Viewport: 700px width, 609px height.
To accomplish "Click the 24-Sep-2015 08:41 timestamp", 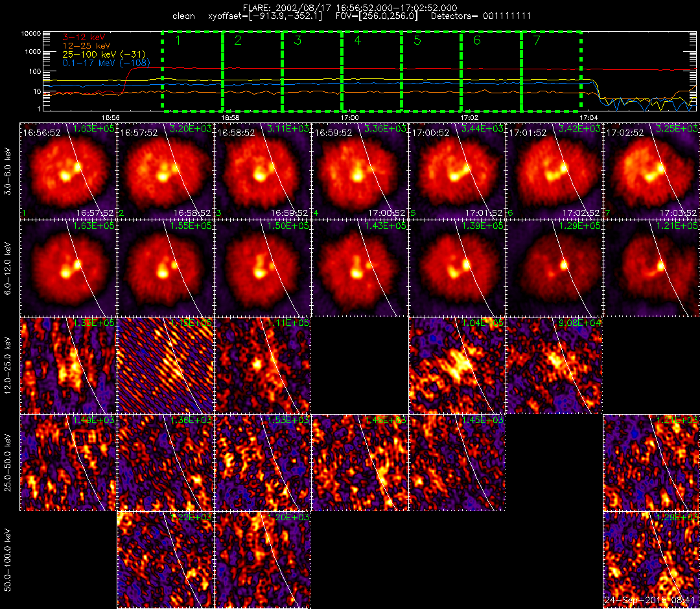I will click(649, 601).
